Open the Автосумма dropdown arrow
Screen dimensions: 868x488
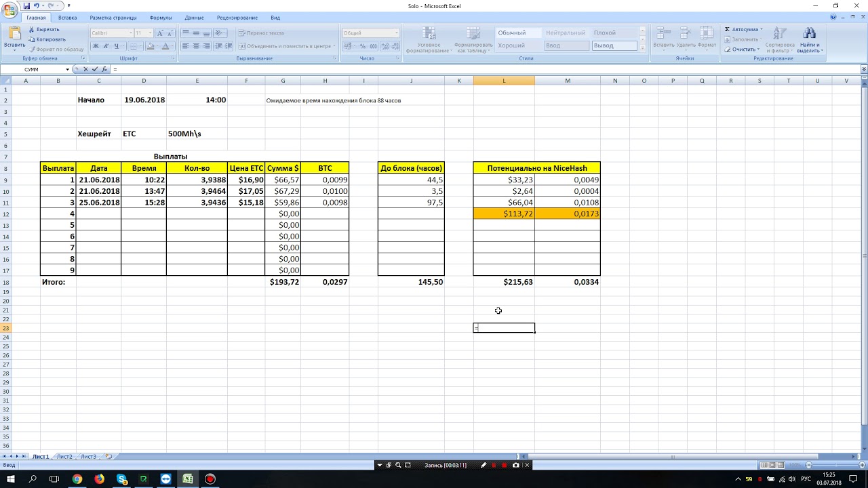pyautogui.click(x=762, y=29)
